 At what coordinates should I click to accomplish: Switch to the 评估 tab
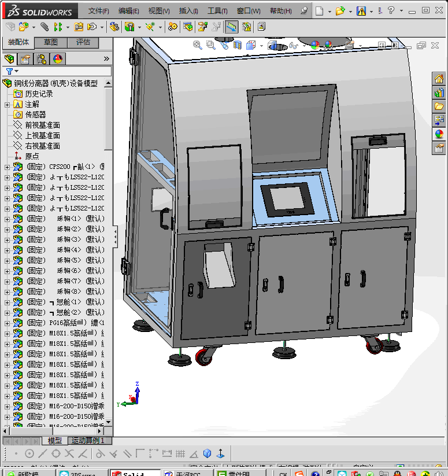pyautogui.click(x=83, y=42)
